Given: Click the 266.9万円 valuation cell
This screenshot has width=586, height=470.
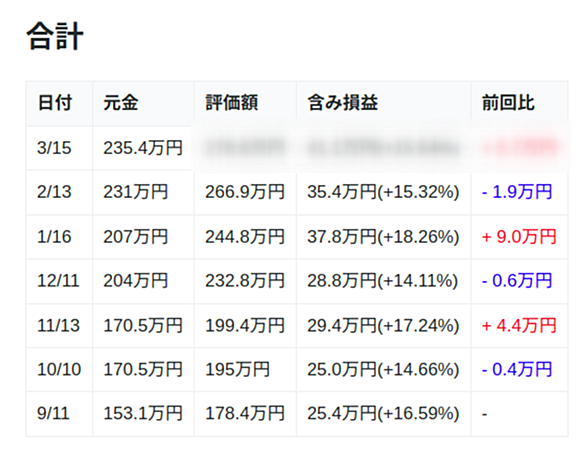Looking at the screenshot, I should click(x=245, y=192).
